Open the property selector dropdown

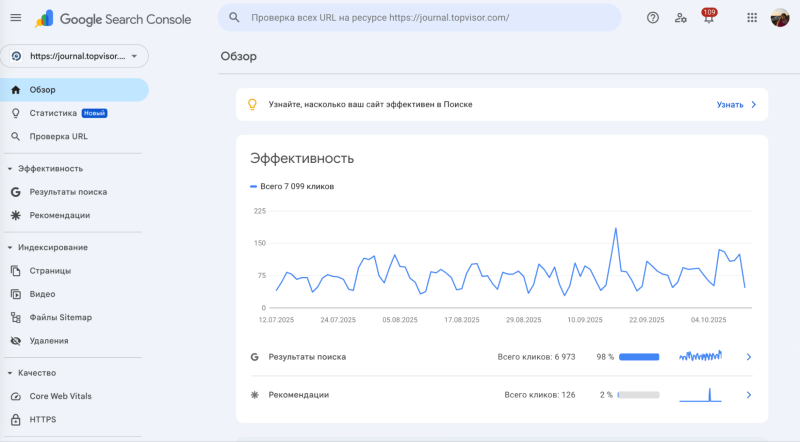coord(74,56)
